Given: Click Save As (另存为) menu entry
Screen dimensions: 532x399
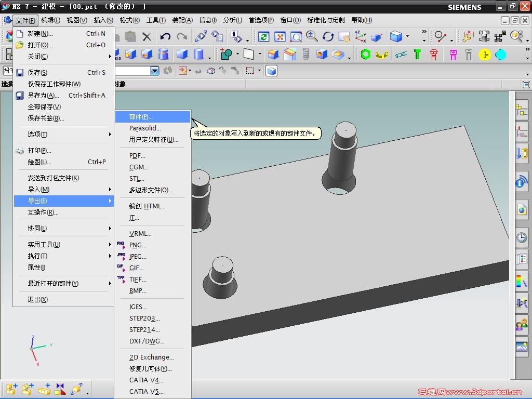Looking at the screenshot, I should pos(43,95).
